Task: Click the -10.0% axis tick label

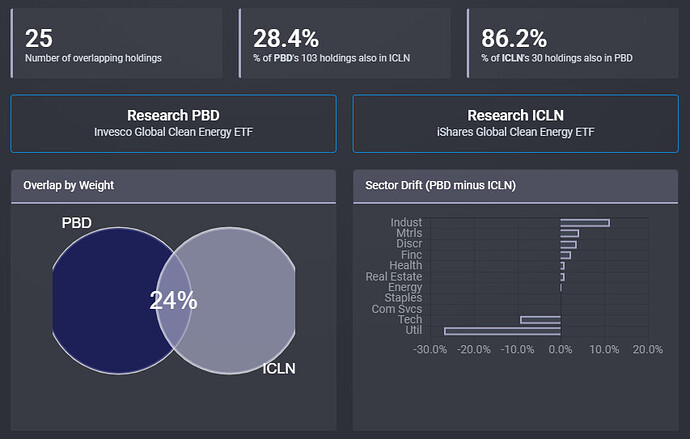Action: [517, 350]
